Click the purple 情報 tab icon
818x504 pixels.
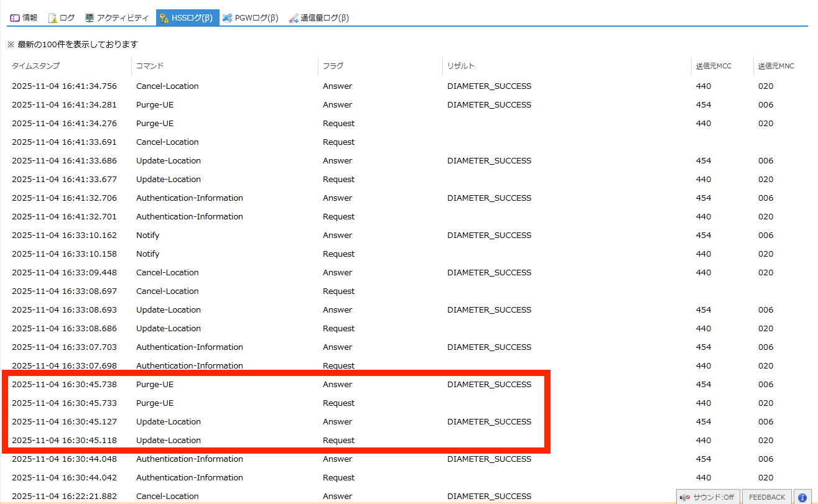15,18
